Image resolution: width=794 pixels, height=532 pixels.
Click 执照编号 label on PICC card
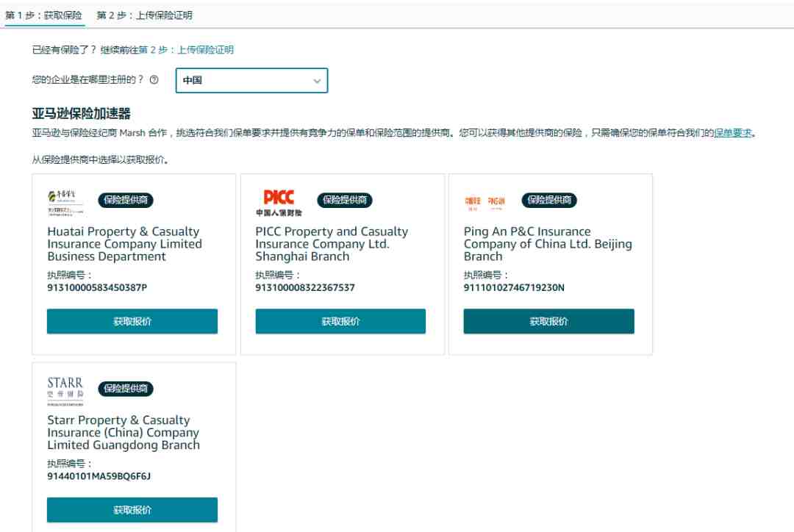(x=278, y=275)
